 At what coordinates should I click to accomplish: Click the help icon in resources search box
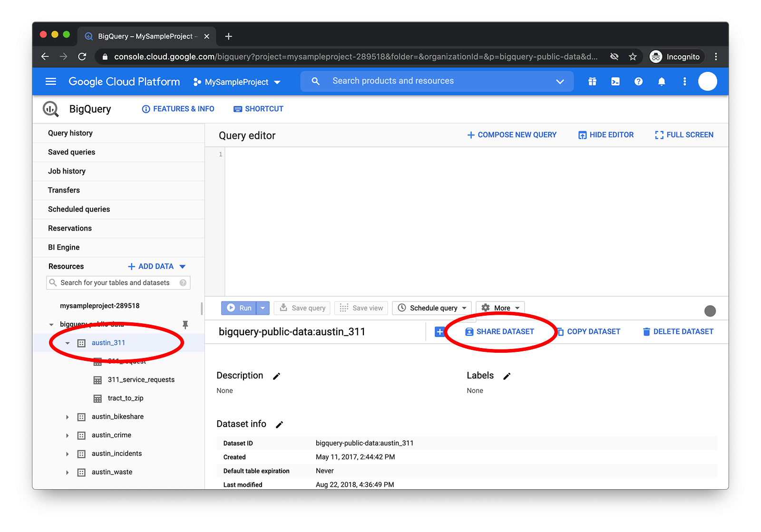pyautogui.click(x=183, y=283)
